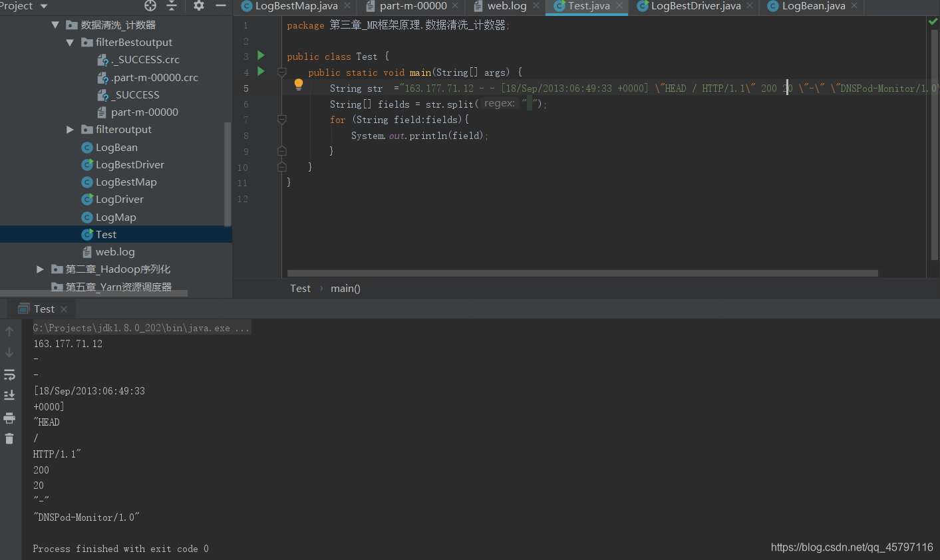Viewport: 940px width, 560px height.
Task: Toggle soft-wrap in run console
Action: 9,375
